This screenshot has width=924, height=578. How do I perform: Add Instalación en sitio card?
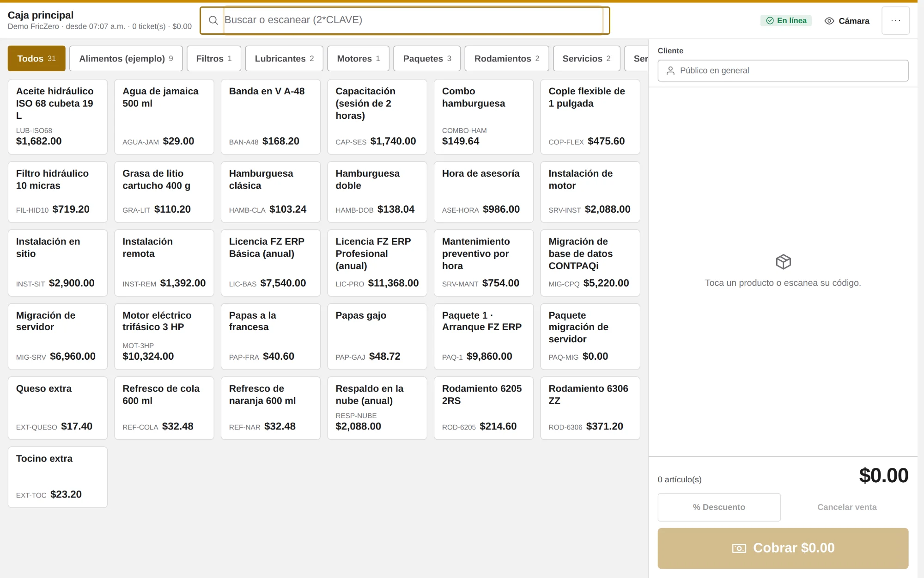[x=58, y=263]
